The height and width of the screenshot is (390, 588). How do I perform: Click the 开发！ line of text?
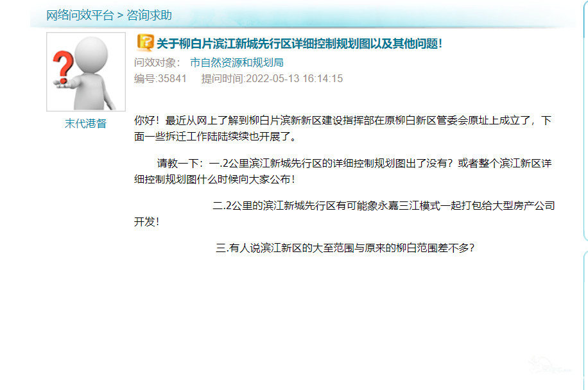point(146,222)
